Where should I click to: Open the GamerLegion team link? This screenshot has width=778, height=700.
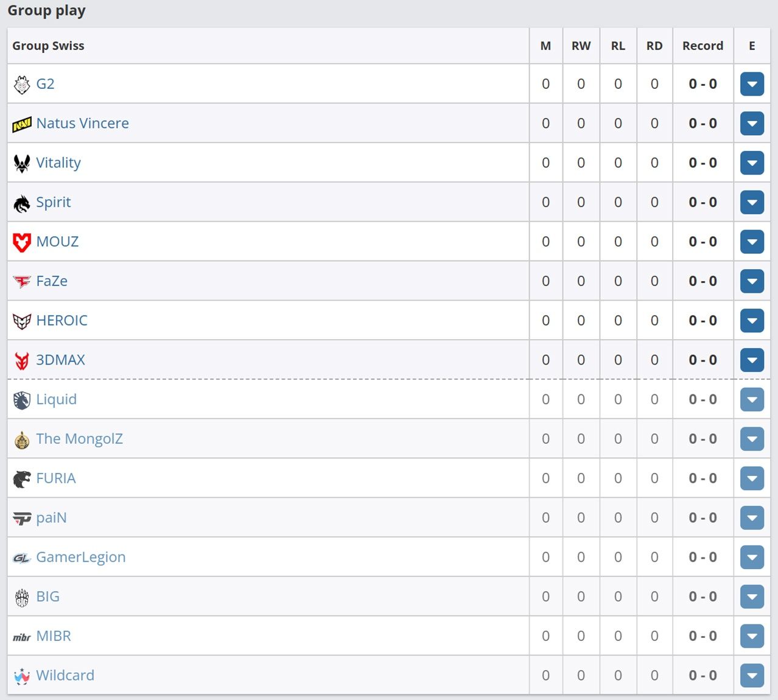point(80,557)
